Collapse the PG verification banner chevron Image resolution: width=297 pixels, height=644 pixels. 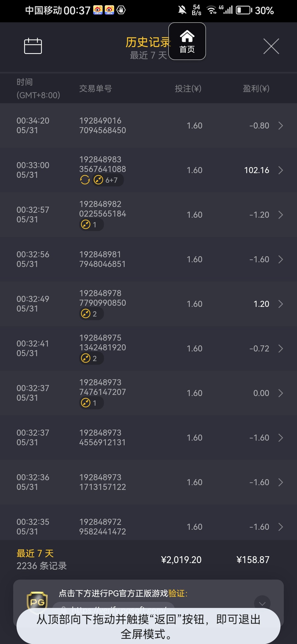coord(262,603)
